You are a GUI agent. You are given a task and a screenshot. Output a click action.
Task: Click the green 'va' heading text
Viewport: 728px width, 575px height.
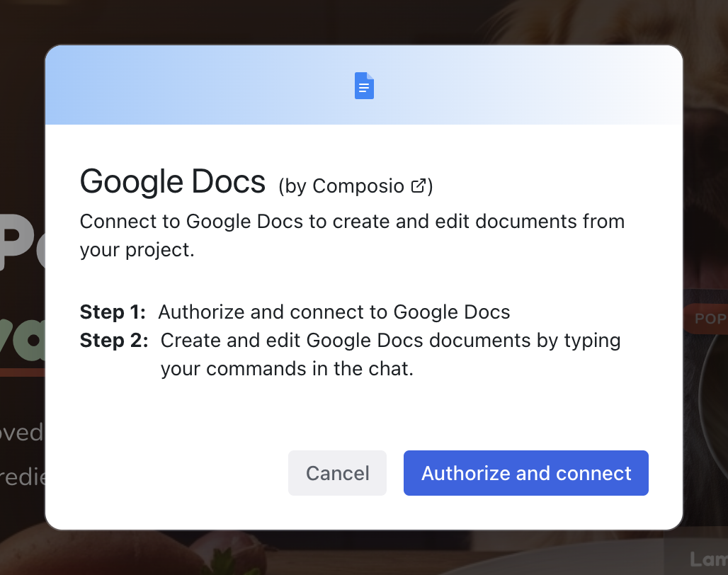coord(21,340)
